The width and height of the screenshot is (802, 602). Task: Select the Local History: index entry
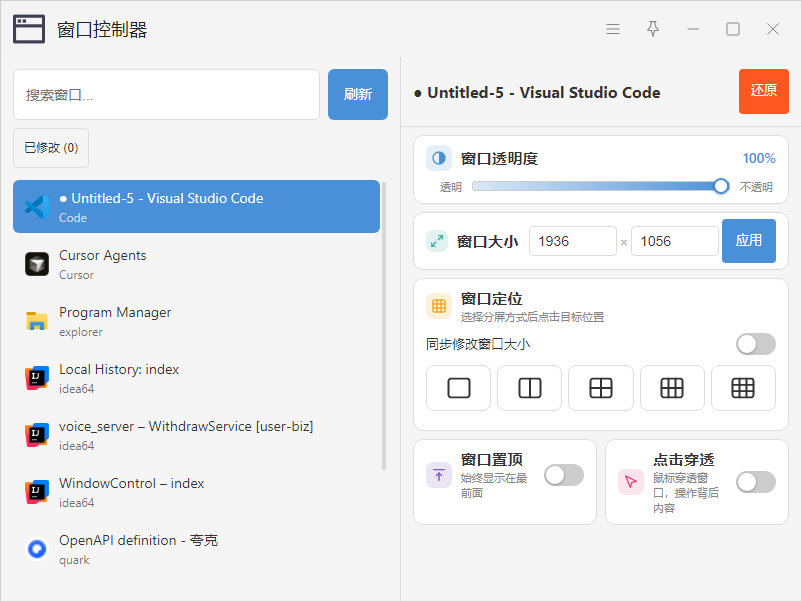pos(196,378)
